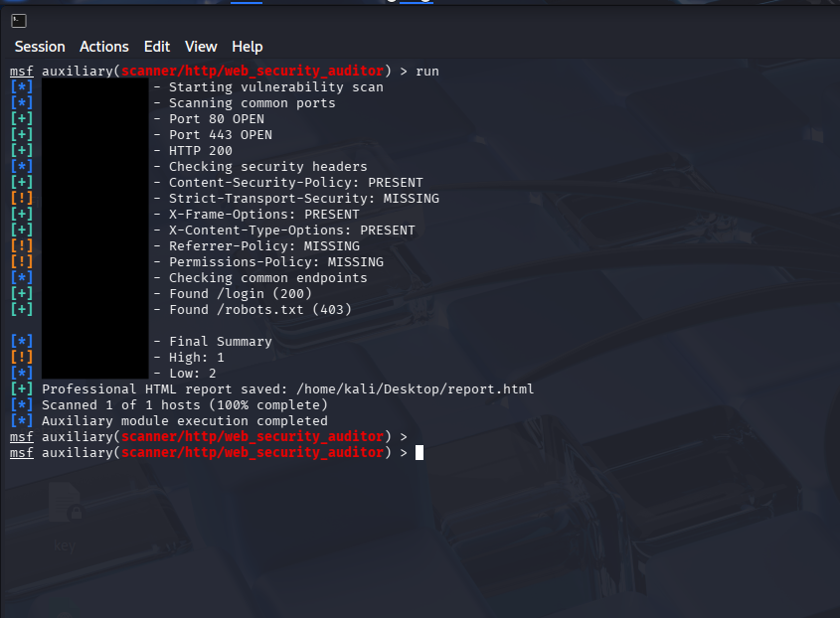Screen dimensions: 840x618
Task: Click 'Content-Security-Policy: PRESENT' line
Action: click(x=295, y=183)
